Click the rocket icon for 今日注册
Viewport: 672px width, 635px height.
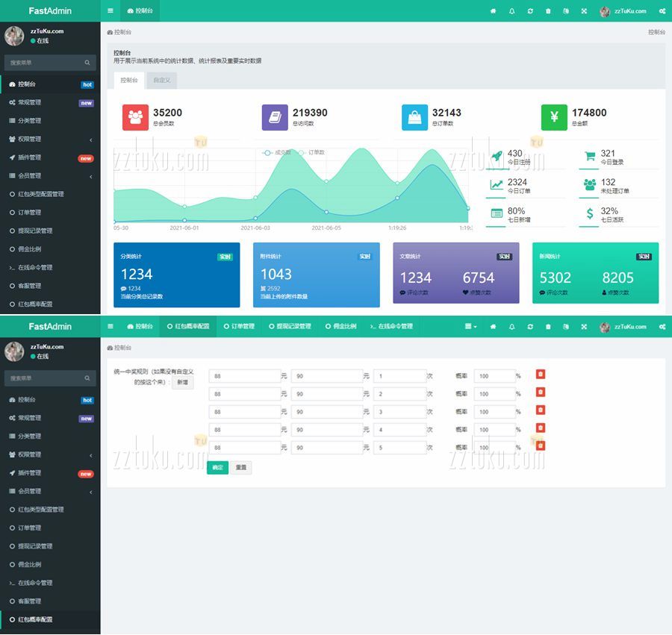tap(497, 156)
